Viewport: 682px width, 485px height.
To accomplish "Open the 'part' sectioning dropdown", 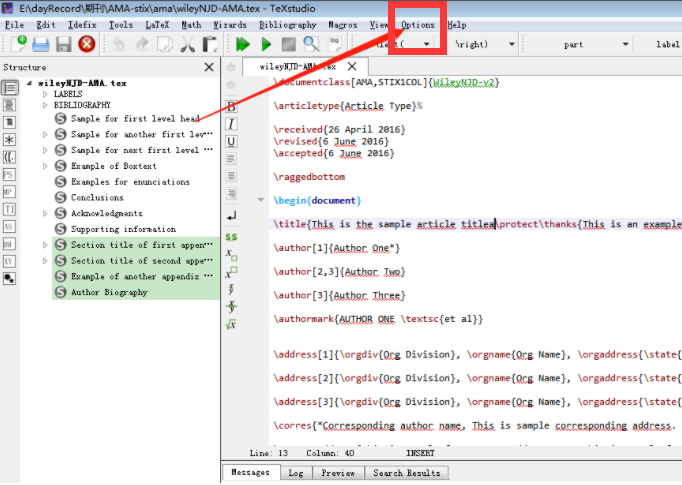I will point(625,44).
